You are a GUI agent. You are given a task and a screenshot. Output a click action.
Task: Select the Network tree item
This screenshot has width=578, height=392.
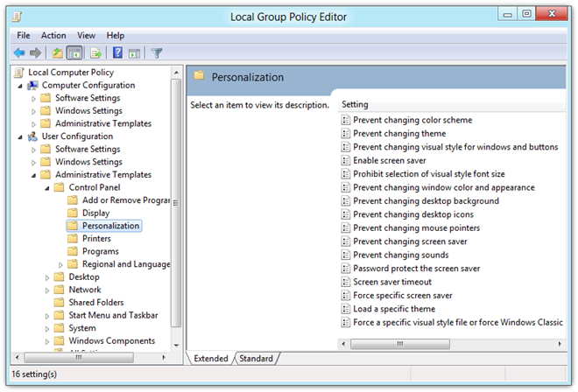tap(85, 290)
